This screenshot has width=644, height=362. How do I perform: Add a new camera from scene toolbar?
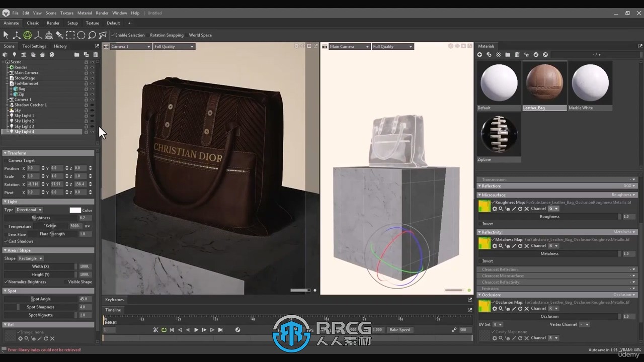(x=24, y=55)
